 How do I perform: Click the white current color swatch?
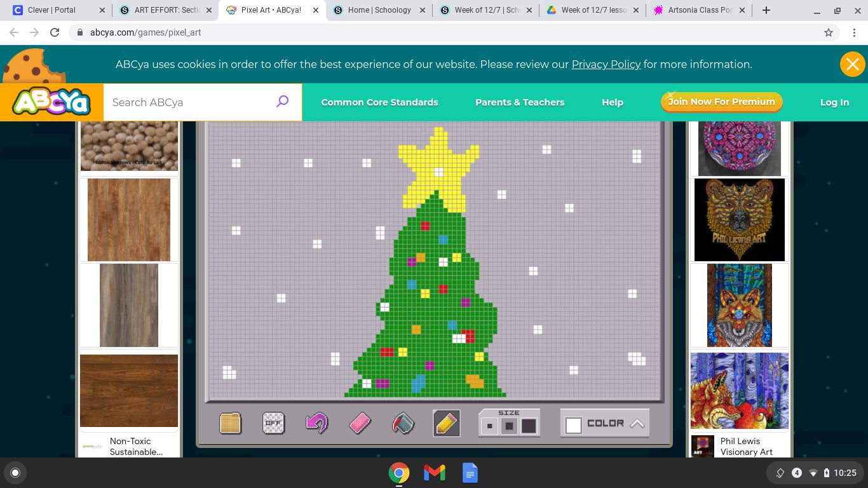coord(574,426)
